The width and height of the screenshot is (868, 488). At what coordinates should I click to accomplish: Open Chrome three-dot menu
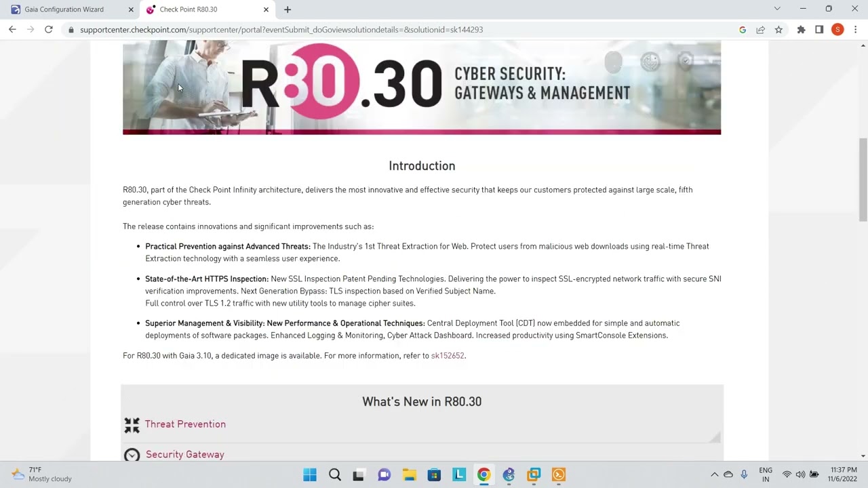click(x=856, y=30)
